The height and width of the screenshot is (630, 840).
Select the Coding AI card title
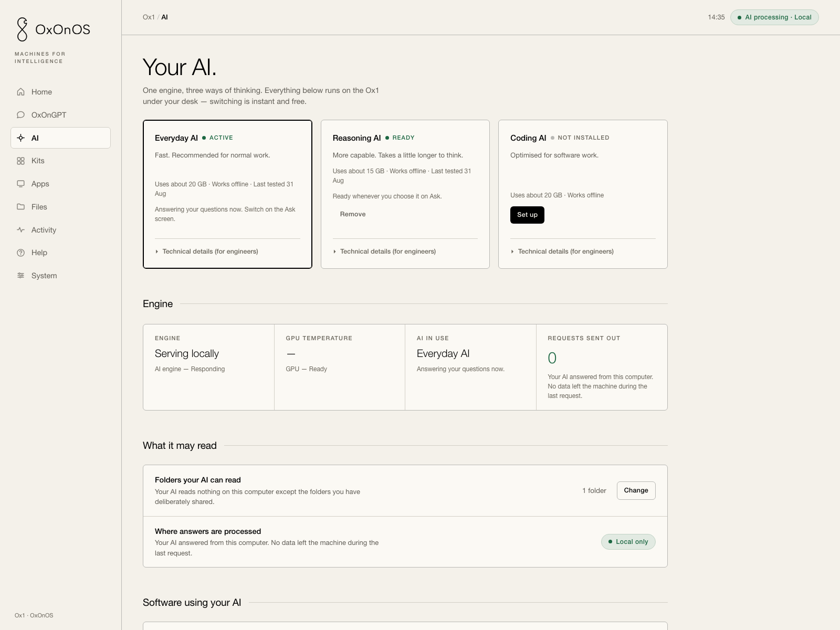point(528,138)
